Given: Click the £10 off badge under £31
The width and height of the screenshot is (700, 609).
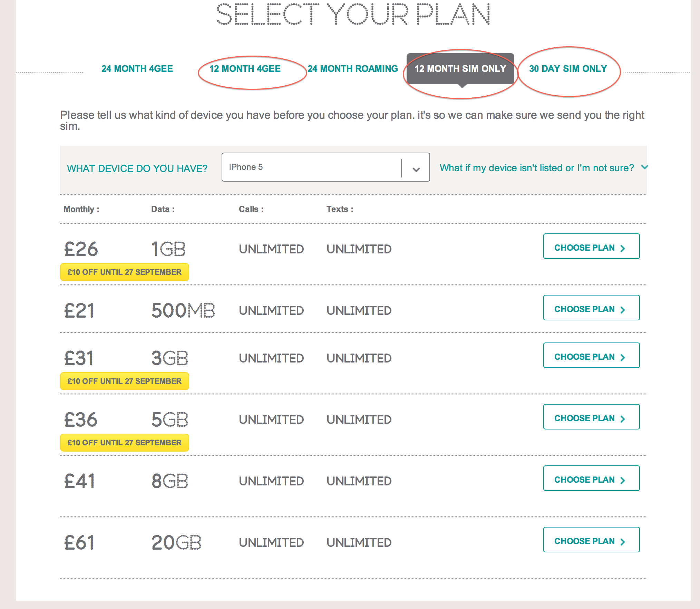Looking at the screenshot, I should click(125, 381).
